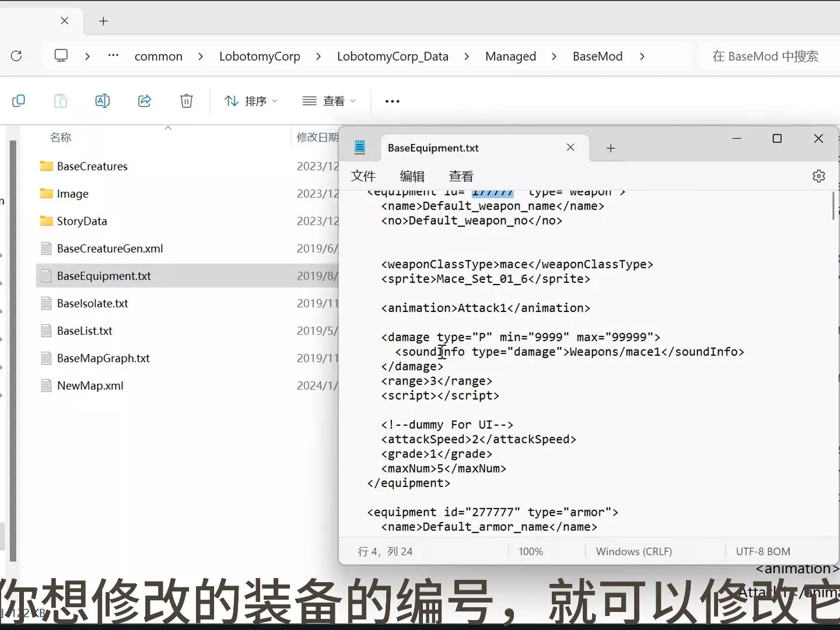Image resolution: width=840 pixels, height=630 pixels.
Task: Click the Default_armor_name line
Action: (x=489, y=527)
